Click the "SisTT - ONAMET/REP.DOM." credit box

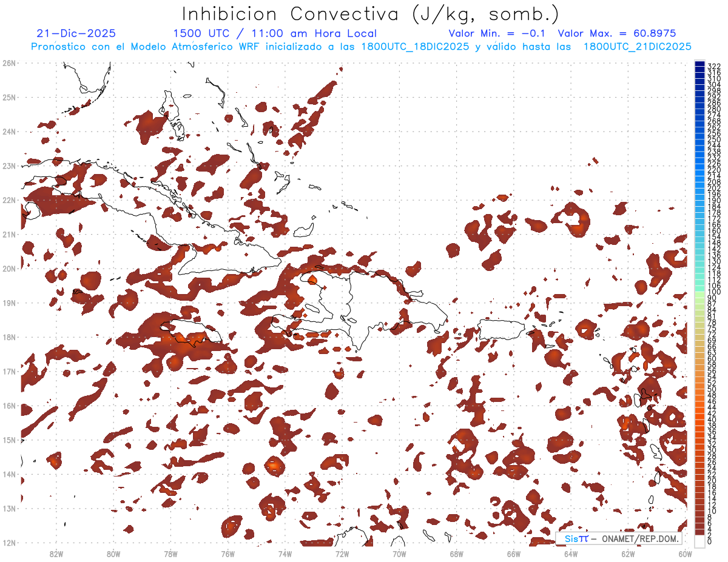619,539
